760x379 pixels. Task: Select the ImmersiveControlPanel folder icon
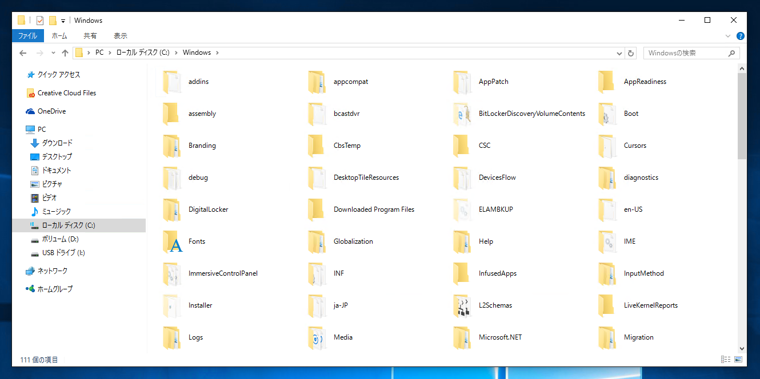pyautogui.click(x=171, y=273)
